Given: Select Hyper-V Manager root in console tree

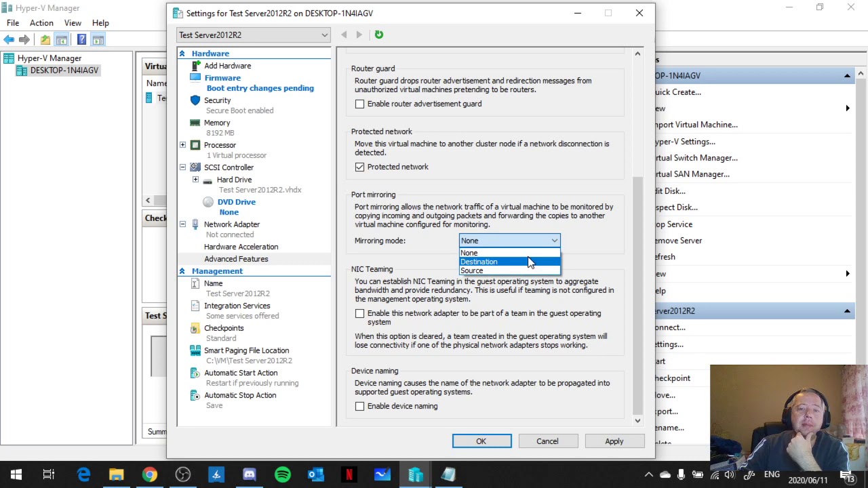Looking at the screenshot, I should coord(49,58).
